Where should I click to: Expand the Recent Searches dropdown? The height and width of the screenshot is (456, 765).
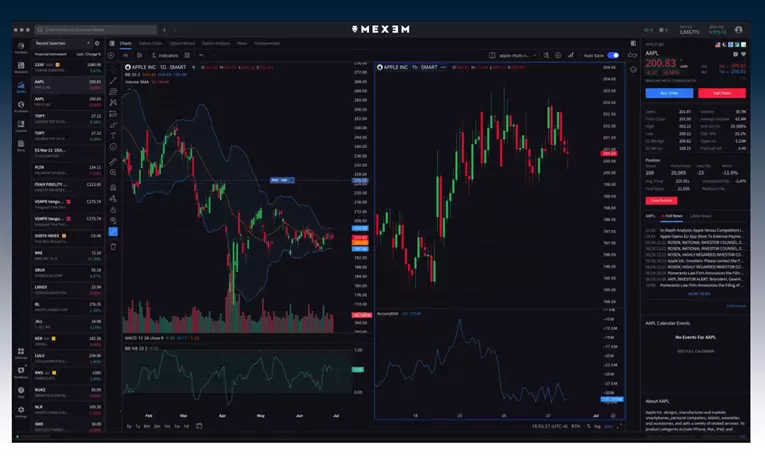[x=62, y=43]
